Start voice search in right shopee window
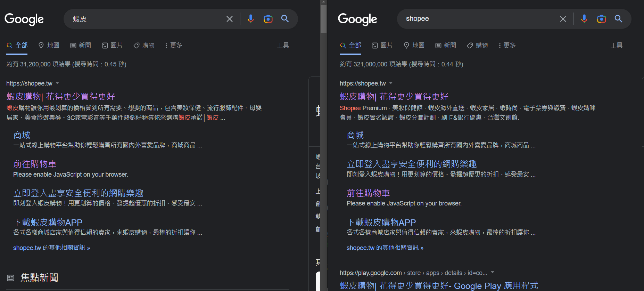Viewport: 644px width, 291px height. [x=584, y=19]
